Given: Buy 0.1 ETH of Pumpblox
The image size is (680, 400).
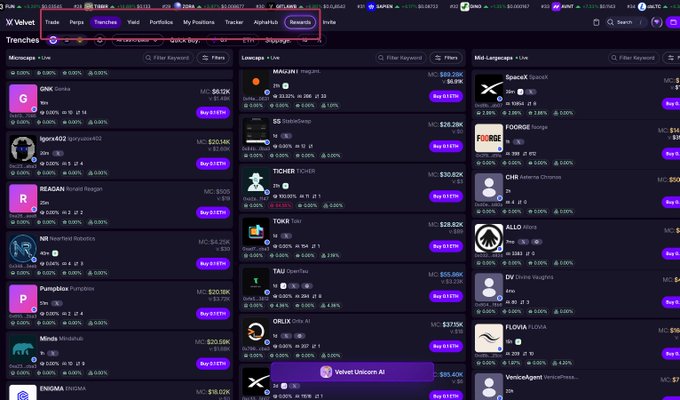Looking at the screenshot, I should point(213,314).
